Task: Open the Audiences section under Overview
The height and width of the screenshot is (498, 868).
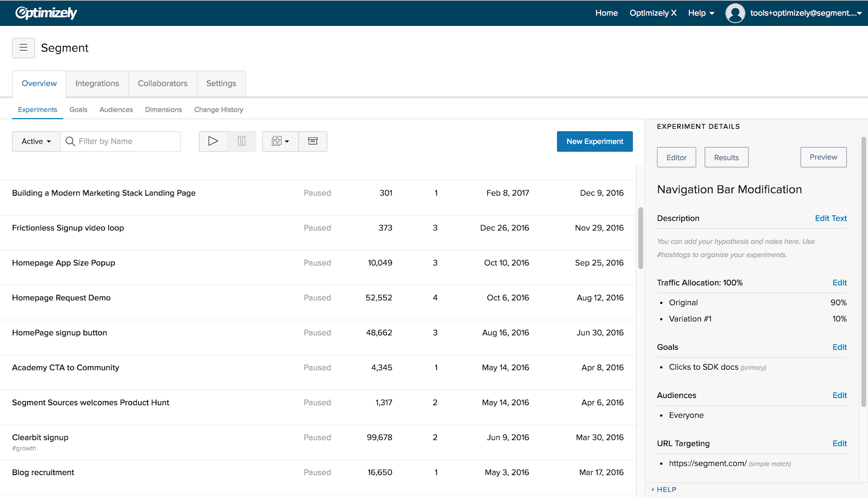Action: click(116, 109)
